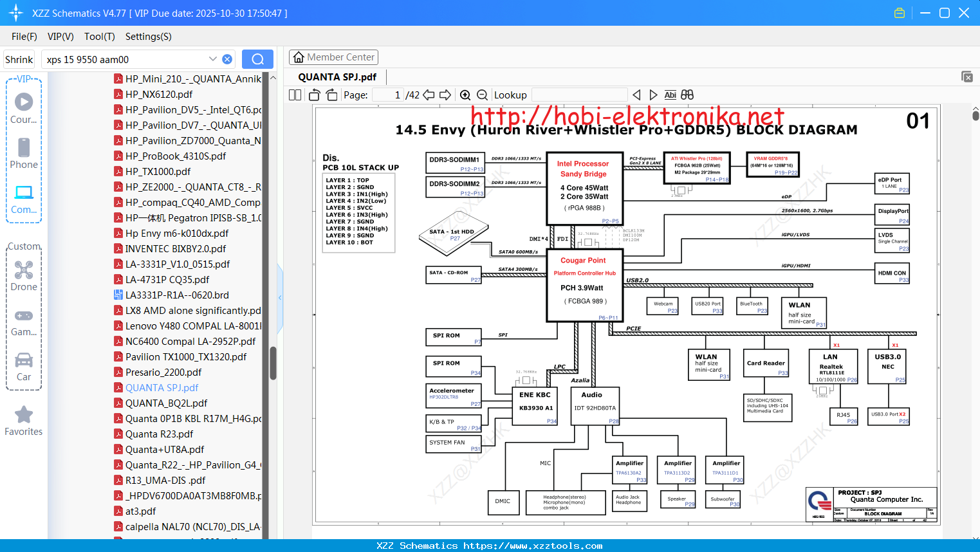Screen dimensions: 980x552
Task: Go to the next page arrow
Action: (445, 95)
